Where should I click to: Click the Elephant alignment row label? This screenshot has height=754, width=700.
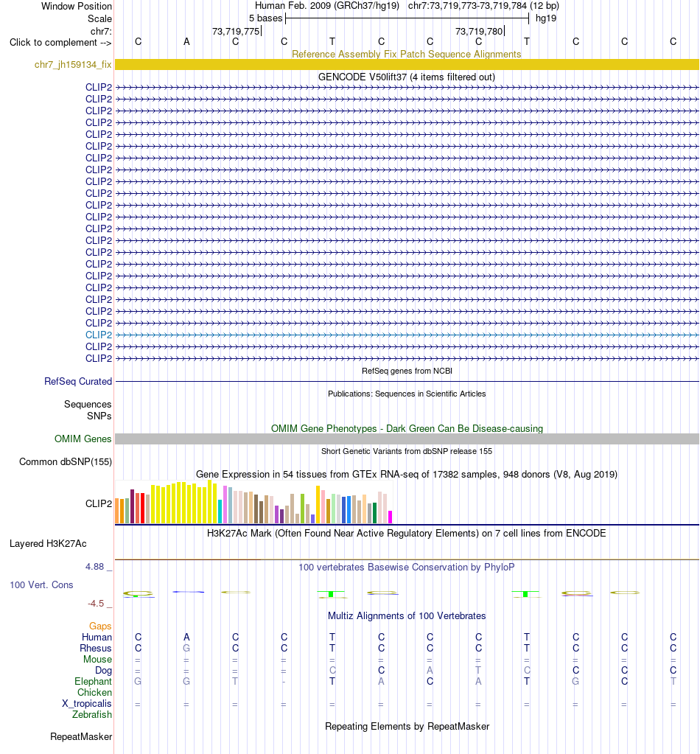(93, 681)
